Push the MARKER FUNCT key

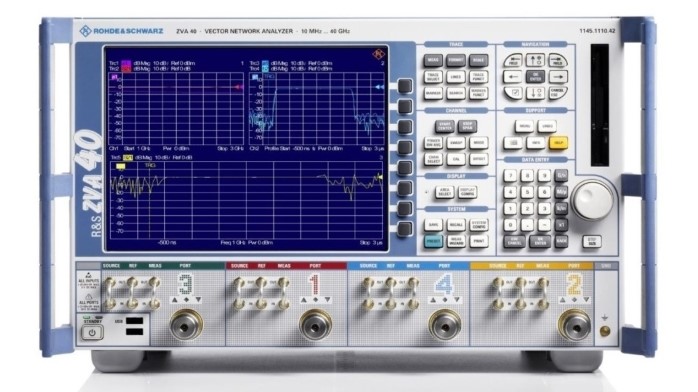click(x=479, y=93)
